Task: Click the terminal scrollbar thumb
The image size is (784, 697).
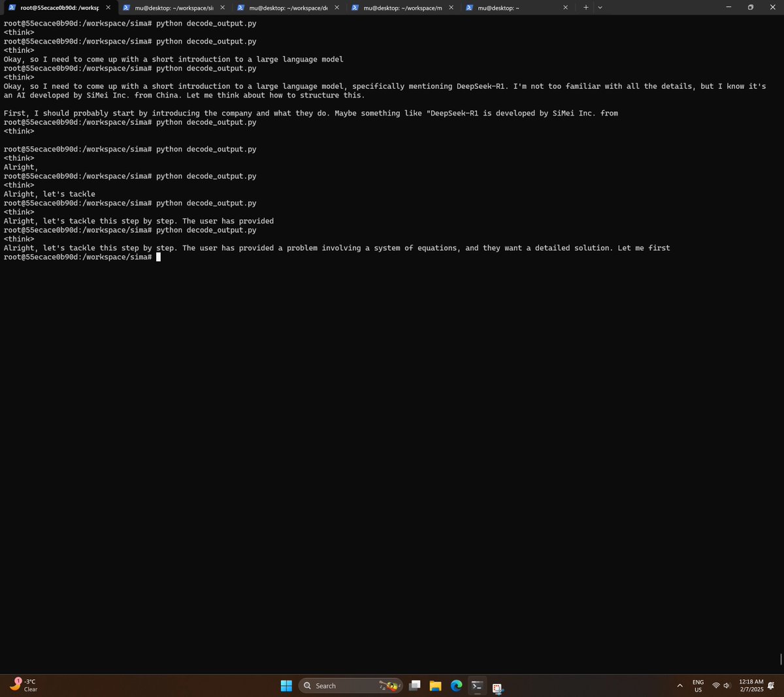Action: pyautogui.click(x=781, y=659)
